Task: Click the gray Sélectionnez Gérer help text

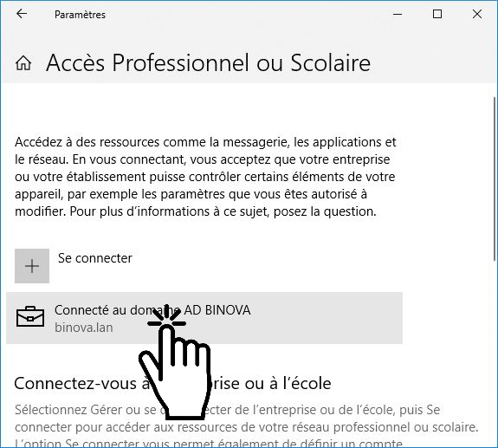Action: tap(247, 425)
